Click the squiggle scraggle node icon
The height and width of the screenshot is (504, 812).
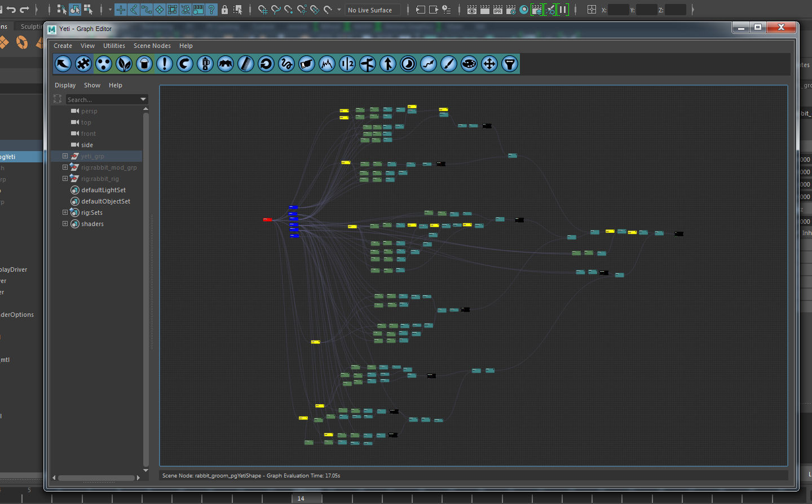[286, 64]
